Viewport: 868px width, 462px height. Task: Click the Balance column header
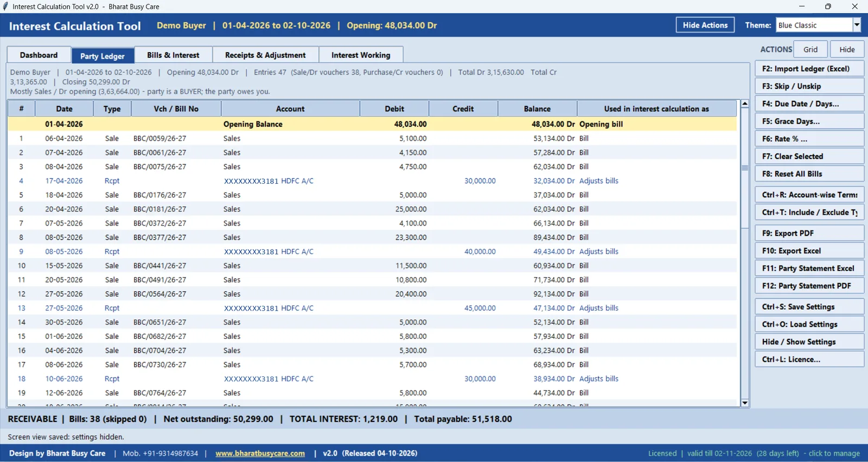click(x=537, y=108)
